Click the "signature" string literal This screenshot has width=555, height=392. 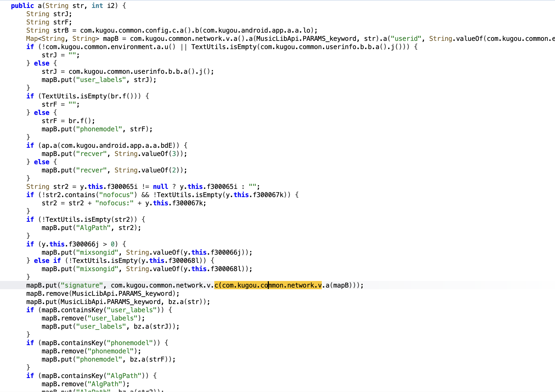[82, 285]
